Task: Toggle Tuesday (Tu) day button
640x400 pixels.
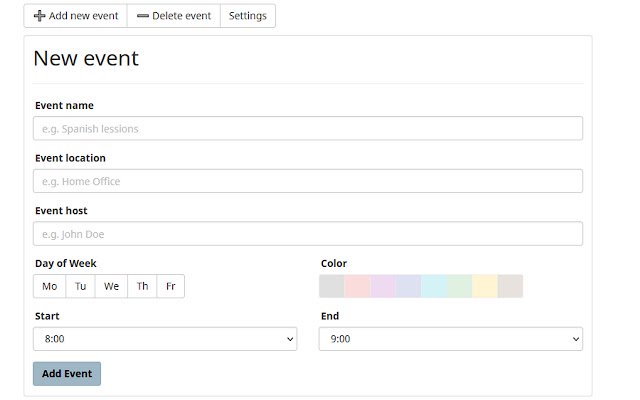Action: pos(80,287)
